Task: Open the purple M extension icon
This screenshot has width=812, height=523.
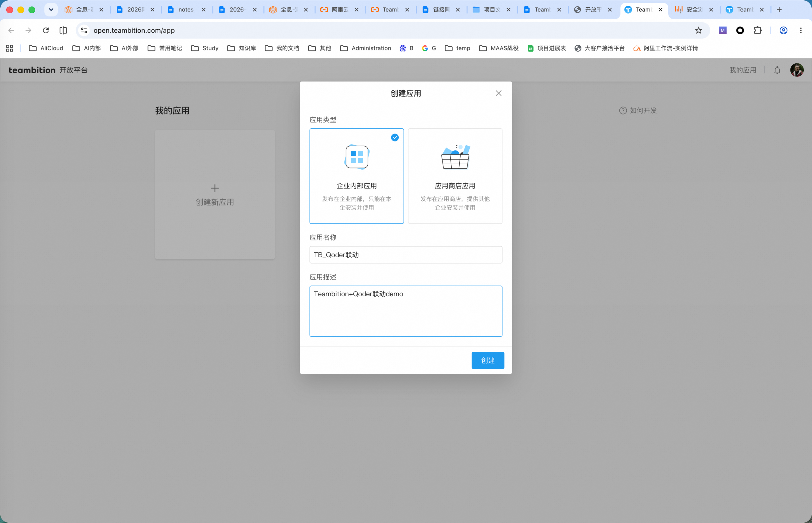Action: point(722,30)
